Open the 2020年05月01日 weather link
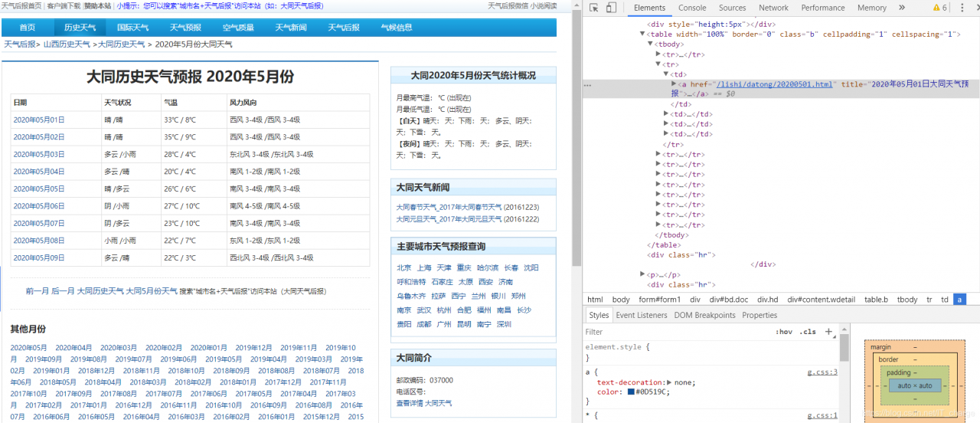The width and height of the screenshot is (980, 423). (x=39, y=120)
